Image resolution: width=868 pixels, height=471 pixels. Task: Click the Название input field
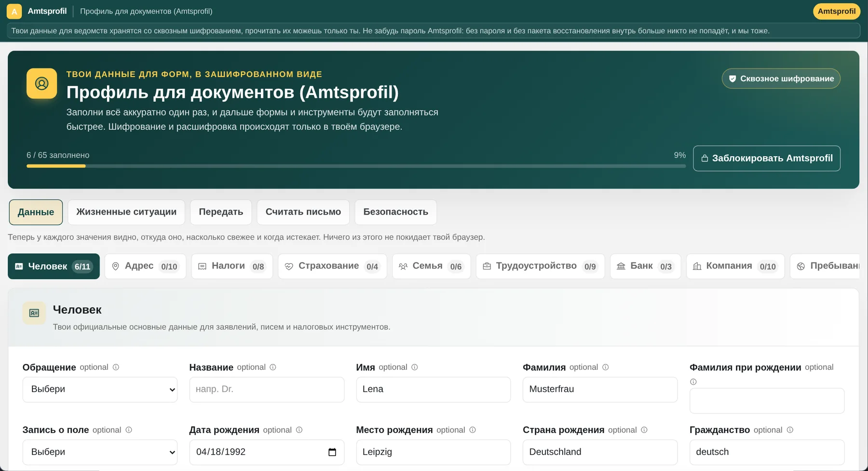[x=267, y=390]
